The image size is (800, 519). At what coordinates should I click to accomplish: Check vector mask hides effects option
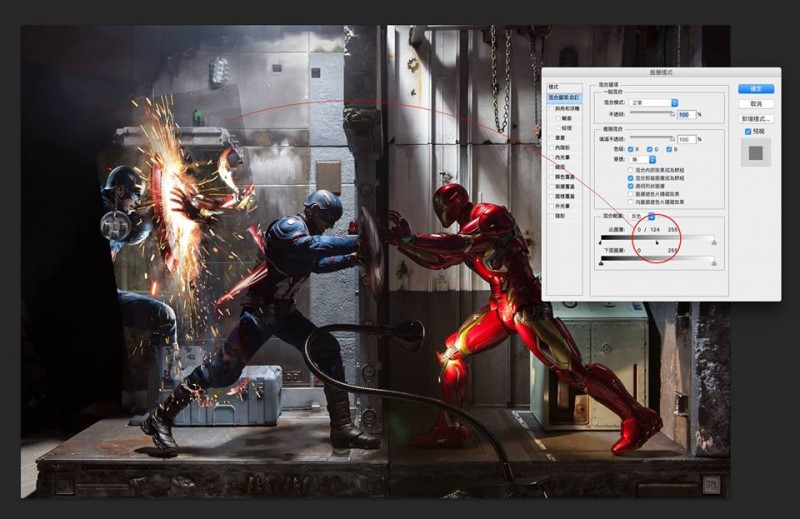pos(631,202)
